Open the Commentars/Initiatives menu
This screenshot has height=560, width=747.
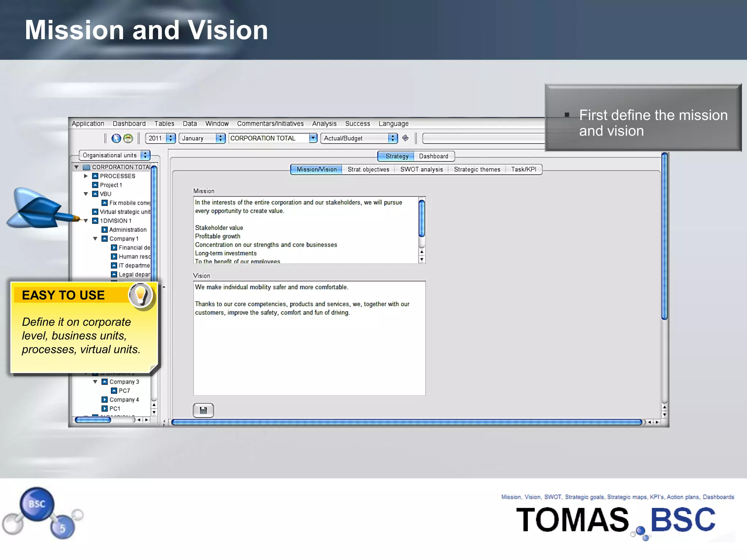[270, 124]
